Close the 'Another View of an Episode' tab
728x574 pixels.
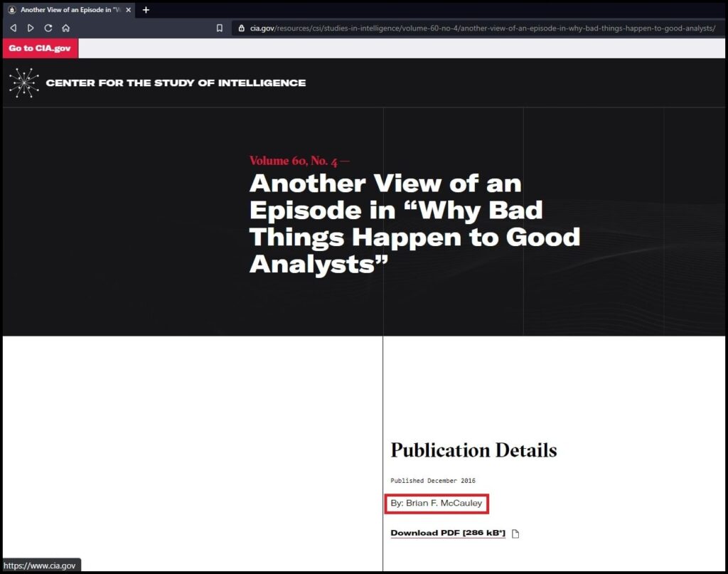(x=129, y=10)
